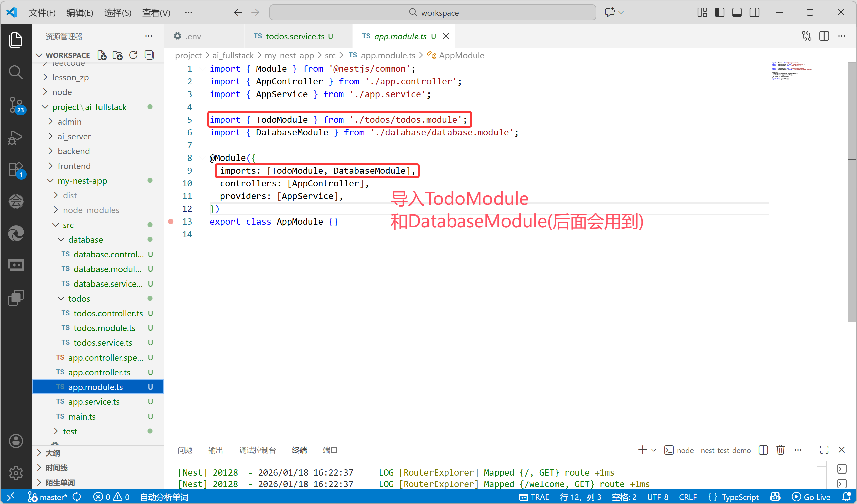Image resolution: width=857 pixels, height=504 pixels.
Task: Click the workspace search field
Action: pos(433,13)
